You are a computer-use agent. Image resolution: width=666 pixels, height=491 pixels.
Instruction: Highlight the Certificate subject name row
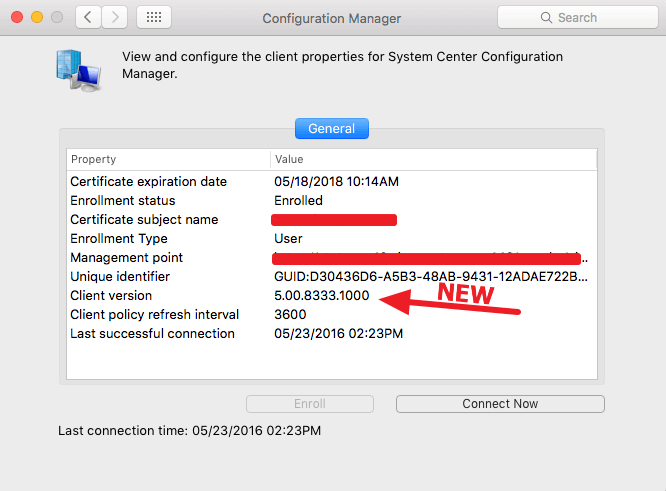click(x=144, y=220)
